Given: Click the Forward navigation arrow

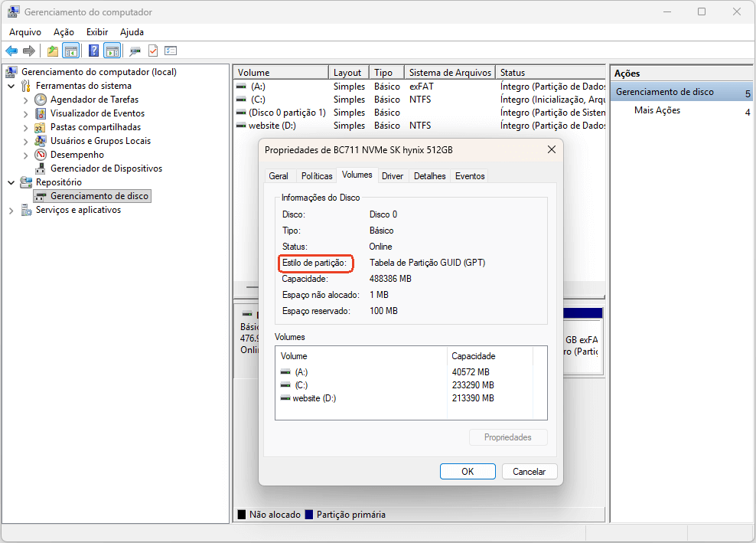Looking at the screenshot, I should 29,51.
